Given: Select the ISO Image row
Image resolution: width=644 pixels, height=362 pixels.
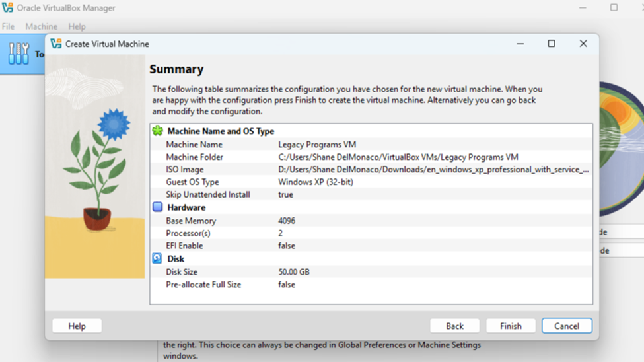Looking at the screenshot, I should coord(370,170).
